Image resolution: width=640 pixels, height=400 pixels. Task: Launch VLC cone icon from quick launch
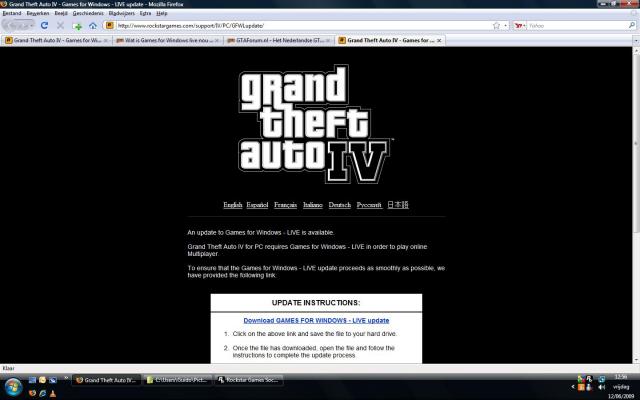pos(53,393)
